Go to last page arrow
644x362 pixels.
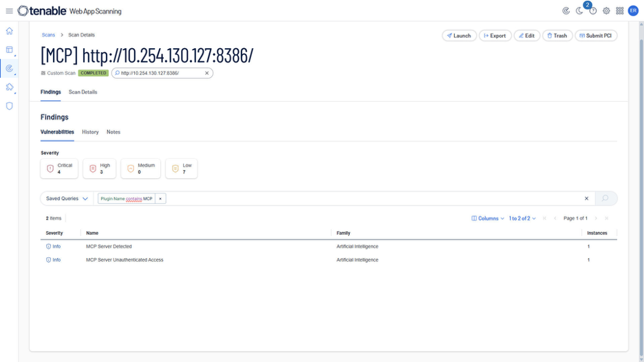[x=607, y=218]
